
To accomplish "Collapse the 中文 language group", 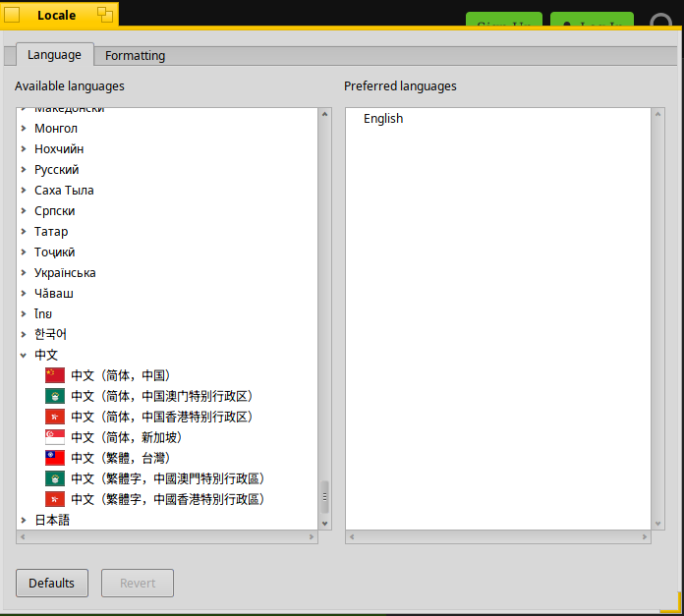I will [24, 355].
